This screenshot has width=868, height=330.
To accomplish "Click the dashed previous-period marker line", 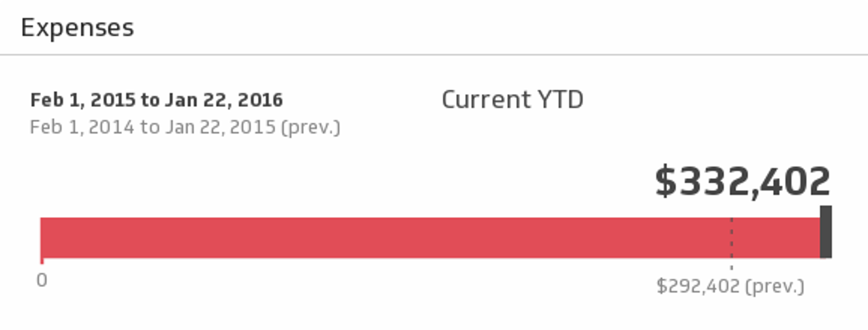I will 731,238.
